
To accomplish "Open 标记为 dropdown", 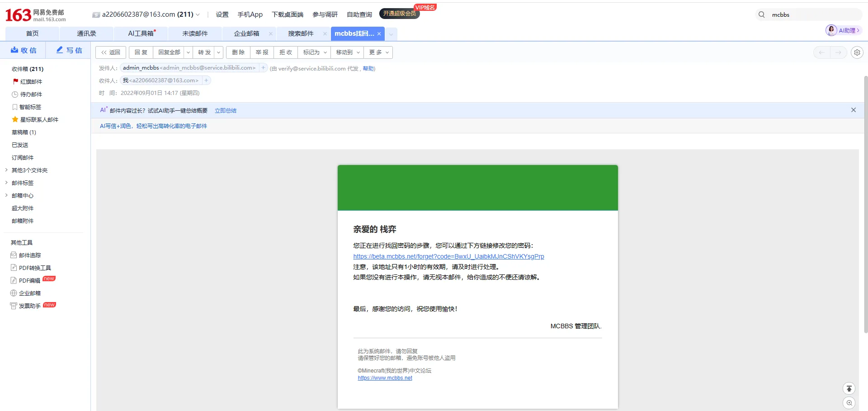I will pyautogui.click(x=314, y=52).
